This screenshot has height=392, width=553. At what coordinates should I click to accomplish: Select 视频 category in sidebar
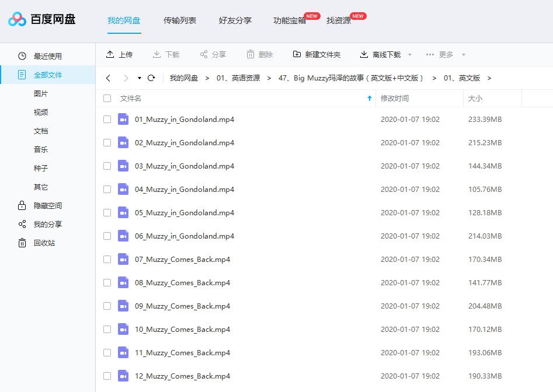point(41,112)
